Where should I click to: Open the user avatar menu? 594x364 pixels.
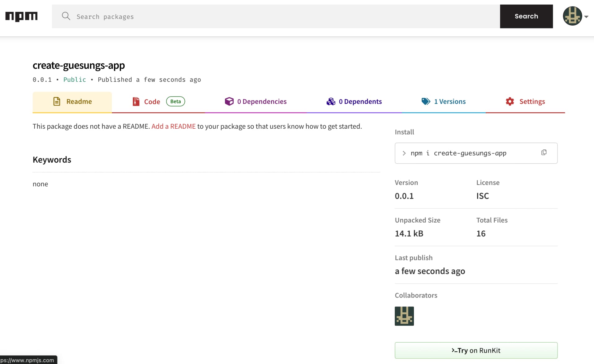(572, 16)
